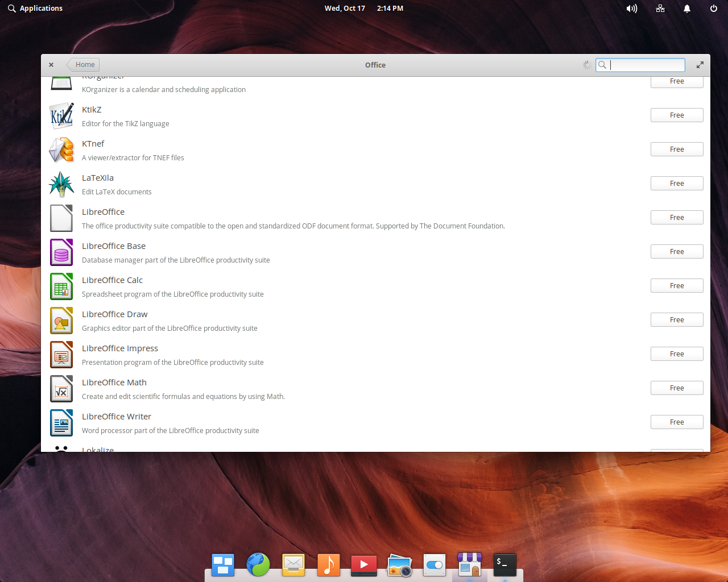Click the LibreOffice Impress presentation icon
This screenshot has width=728, height=582.
click(x=61, y=355)
